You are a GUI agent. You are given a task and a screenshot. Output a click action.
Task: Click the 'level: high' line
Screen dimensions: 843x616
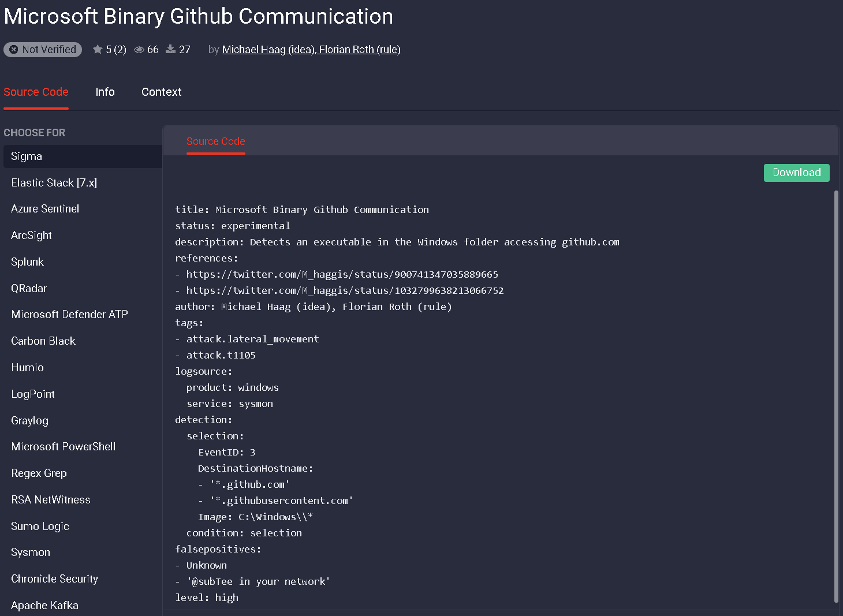click(x=207, y=598)
